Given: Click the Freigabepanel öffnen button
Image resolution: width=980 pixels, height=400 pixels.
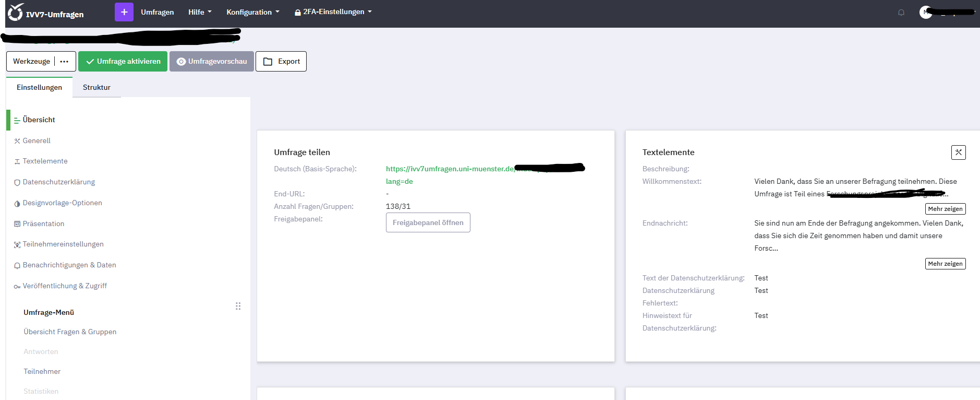Looking at the screenshot, I should [428, 222].
